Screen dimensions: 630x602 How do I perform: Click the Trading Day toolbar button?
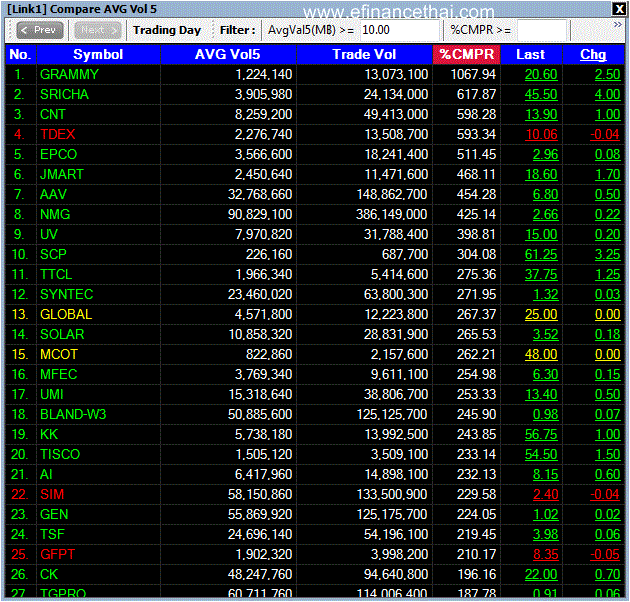(x=167, y=30)
